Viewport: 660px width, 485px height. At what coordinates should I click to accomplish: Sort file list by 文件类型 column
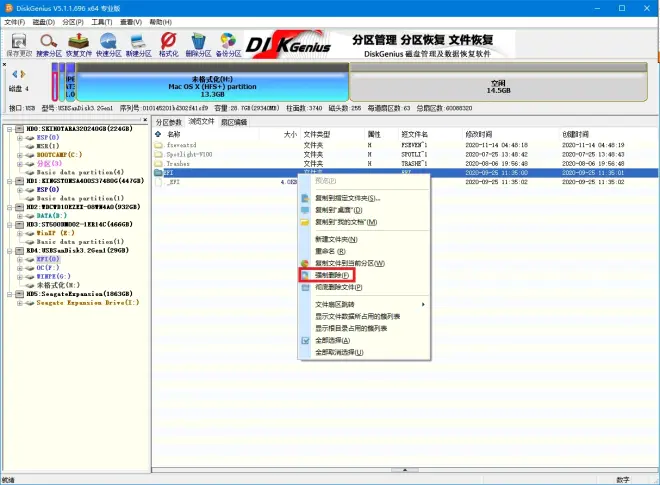click(333, 134)
